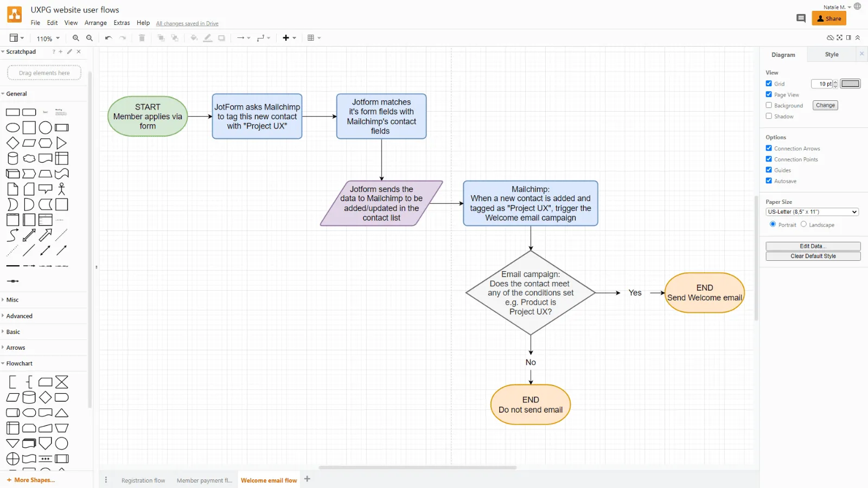Add to scratchpad with plus icon
Viewport: 868px width, 488px height.
coord(61,52)
